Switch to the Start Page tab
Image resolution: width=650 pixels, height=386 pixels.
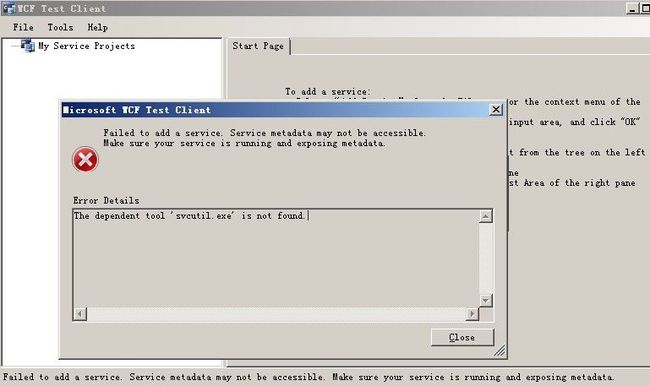point(258,46)
